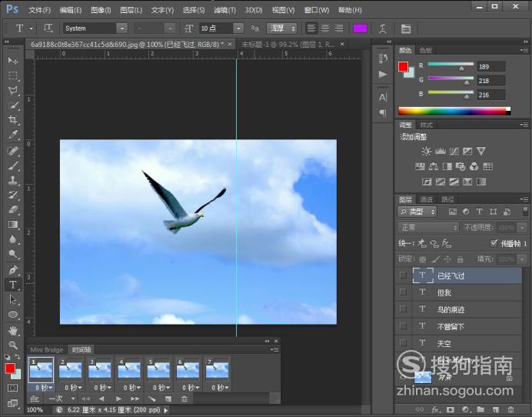Screen dimensions: 532x417
Task: Open the 滤镜(T) menu
Action: click(224, 10)
